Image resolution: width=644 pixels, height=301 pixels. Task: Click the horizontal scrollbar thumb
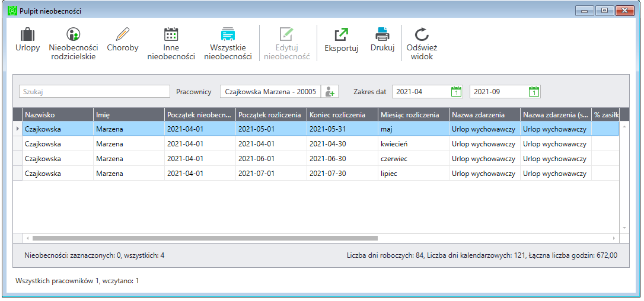pos(205,238)
